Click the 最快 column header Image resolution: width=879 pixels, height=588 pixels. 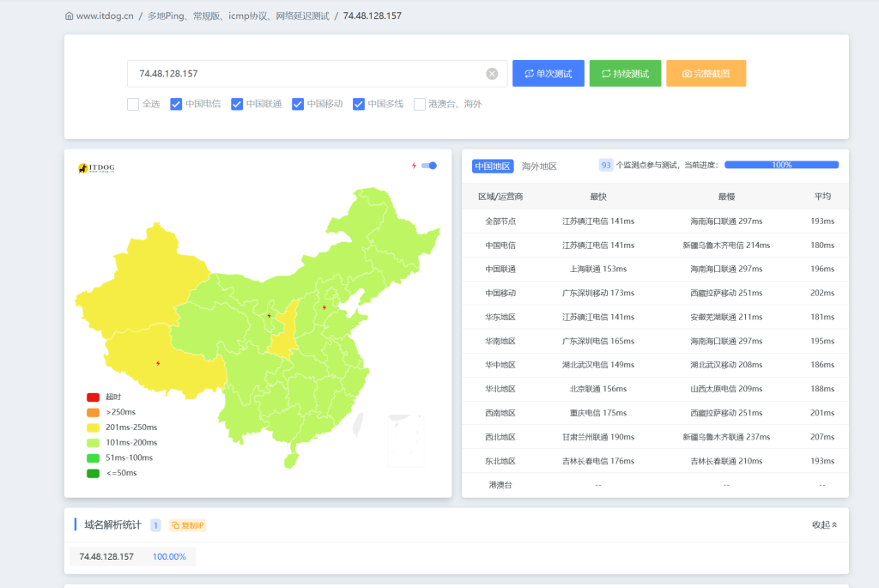(x=598, y=197)
